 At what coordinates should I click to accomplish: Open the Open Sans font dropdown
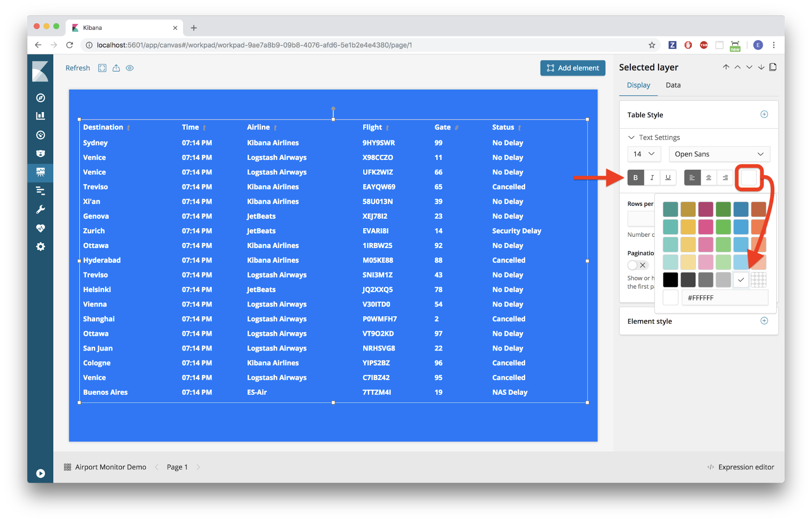point(719,154)
